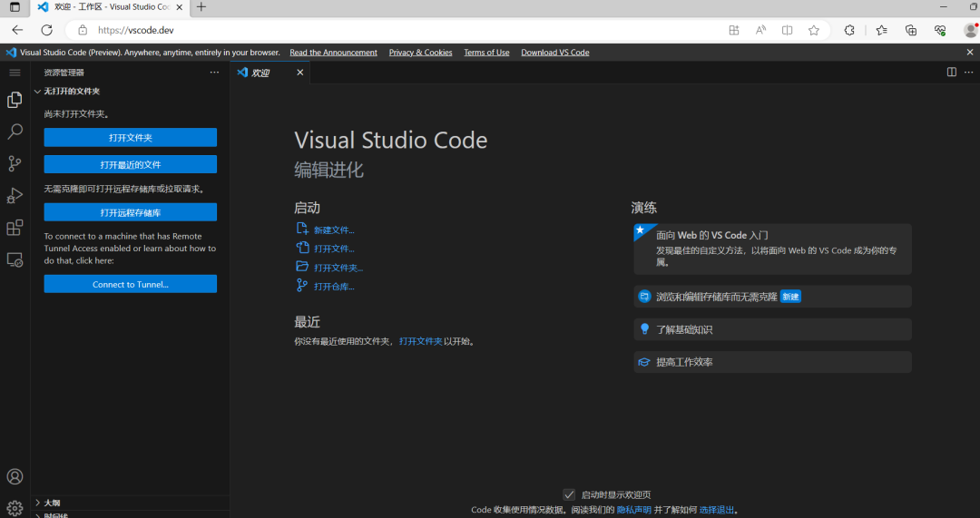Click 打开仓库... link

coord(334,286)
